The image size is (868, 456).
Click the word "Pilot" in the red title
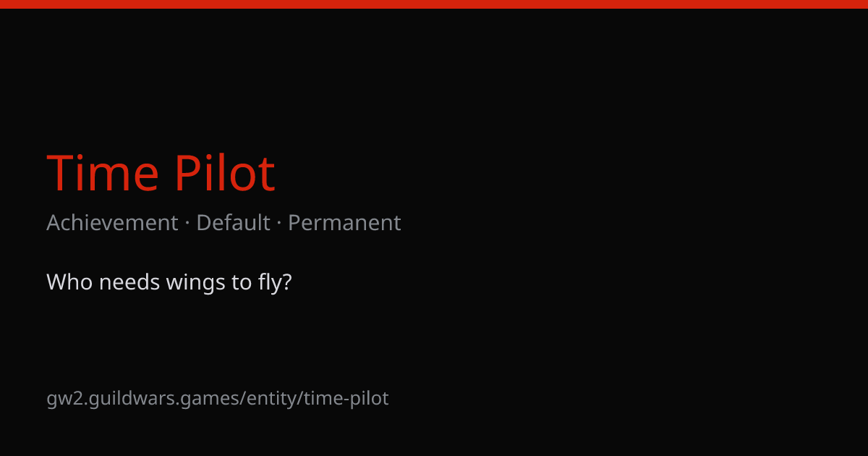[225, 174]
